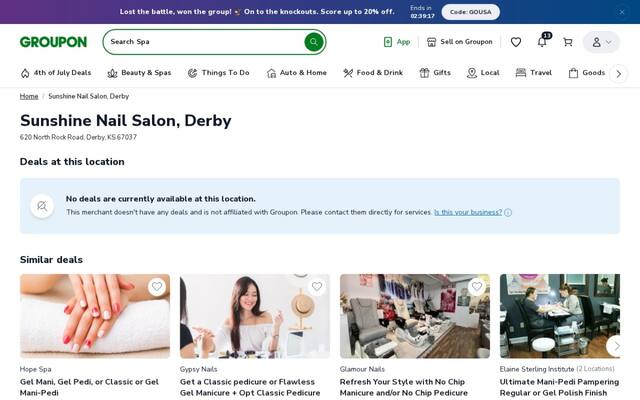Open 'Refresh Your Style with No Chip' deal
Screen dimensions: 640x400
(404, 387)
